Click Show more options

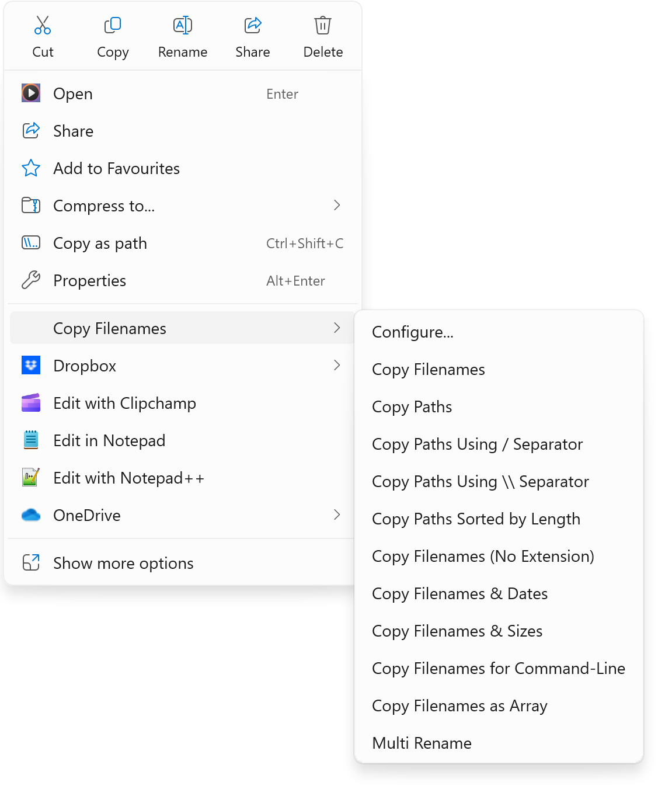point(123,562)
